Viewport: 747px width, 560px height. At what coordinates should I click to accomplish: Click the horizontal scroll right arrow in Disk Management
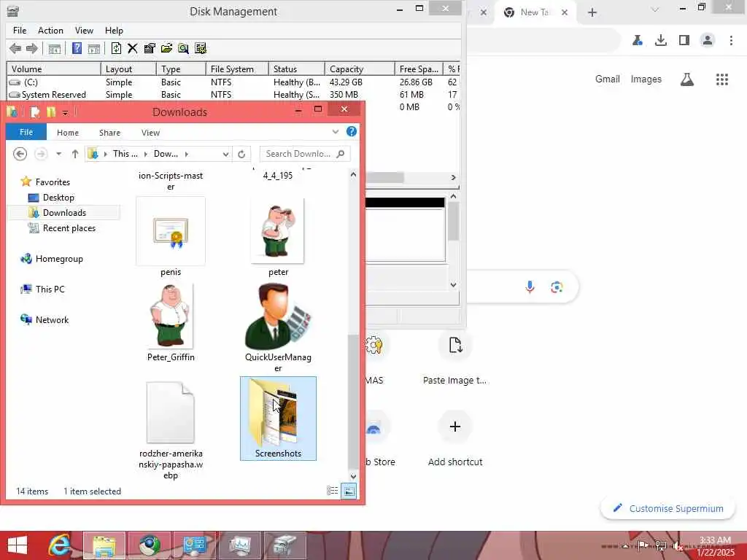click(454, 177)
